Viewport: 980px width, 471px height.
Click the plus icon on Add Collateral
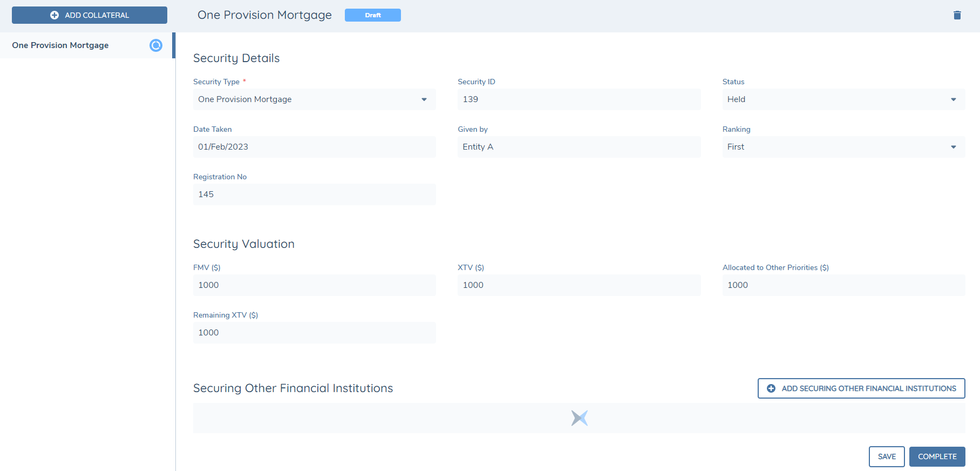(55, 15)
